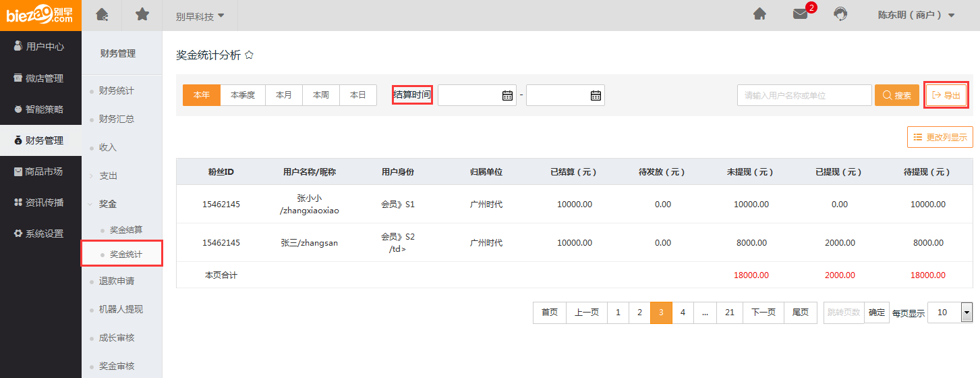Click the 搜索 search button
Viewport: 980px width, 378px height.
point(897,95)
